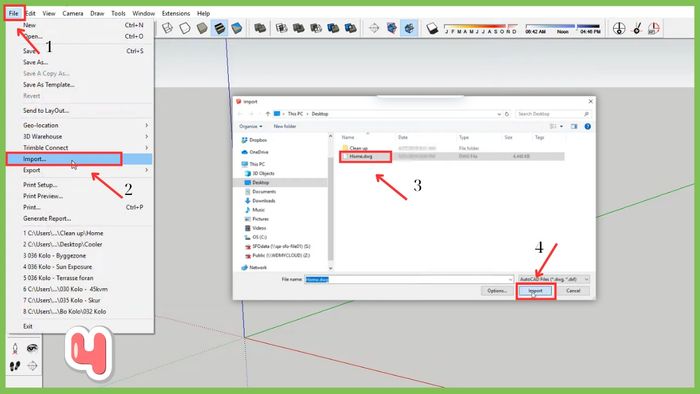Open the Organize dropdown
This screenshot has width=700, height=394.
coord(250,126)
